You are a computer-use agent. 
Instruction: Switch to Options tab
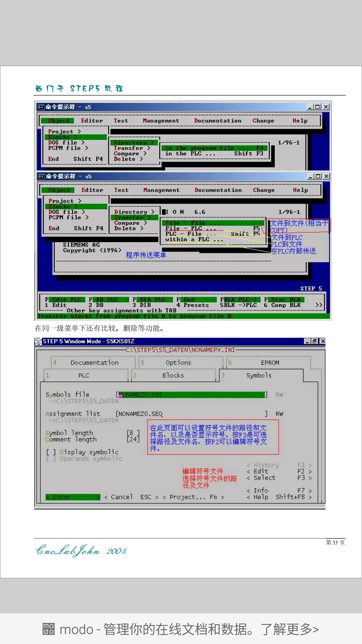pos(181,363)
